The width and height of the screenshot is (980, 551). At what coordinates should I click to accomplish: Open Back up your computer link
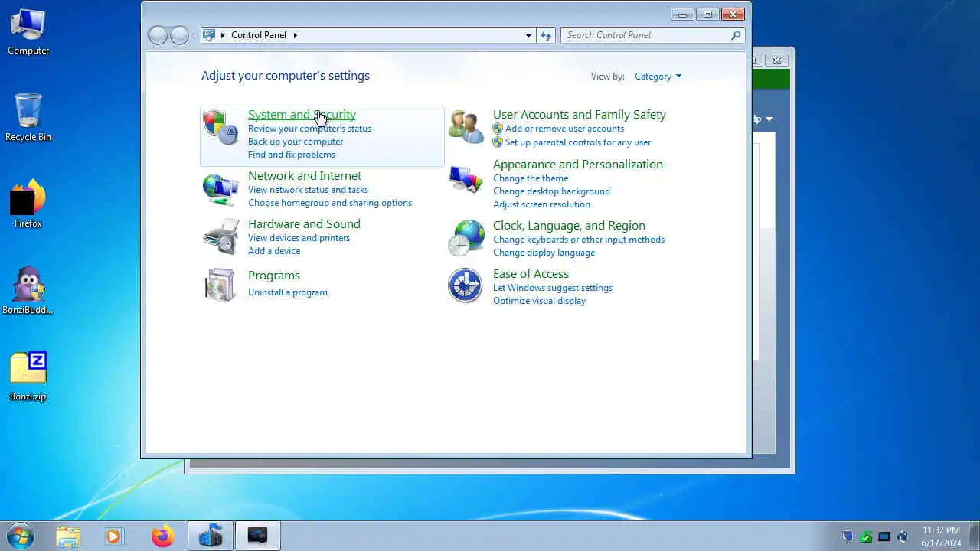coord(296,142)
